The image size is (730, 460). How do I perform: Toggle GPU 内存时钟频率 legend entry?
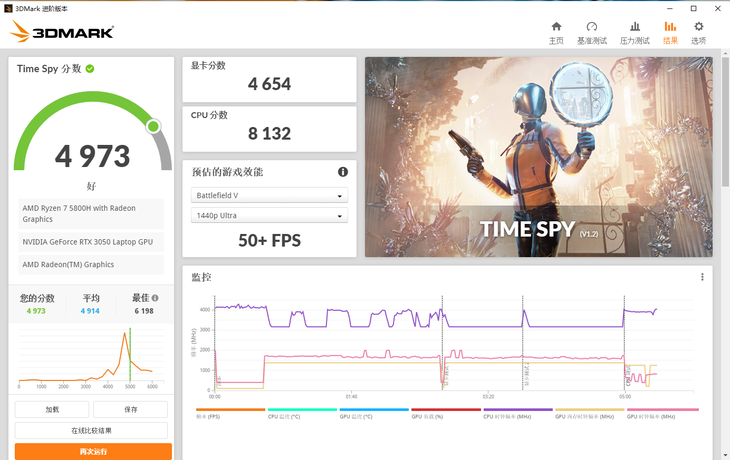tap(589, 413)
